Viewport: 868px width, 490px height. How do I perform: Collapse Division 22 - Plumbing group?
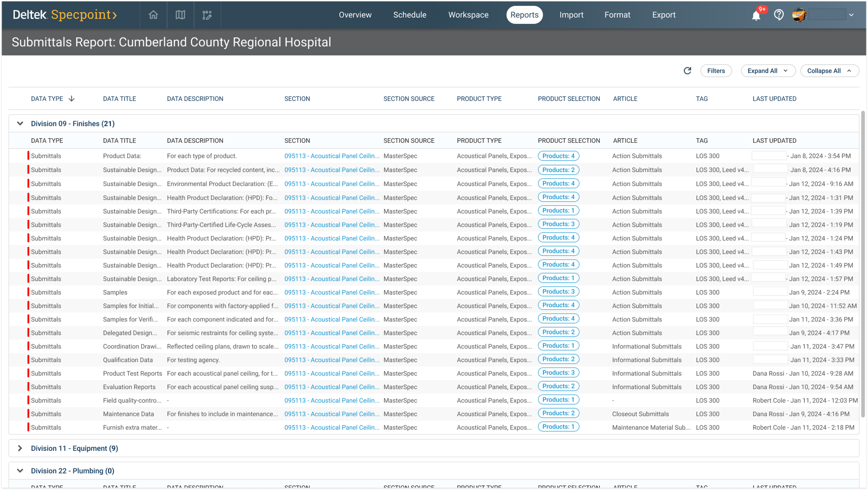(x=20, y=471)
